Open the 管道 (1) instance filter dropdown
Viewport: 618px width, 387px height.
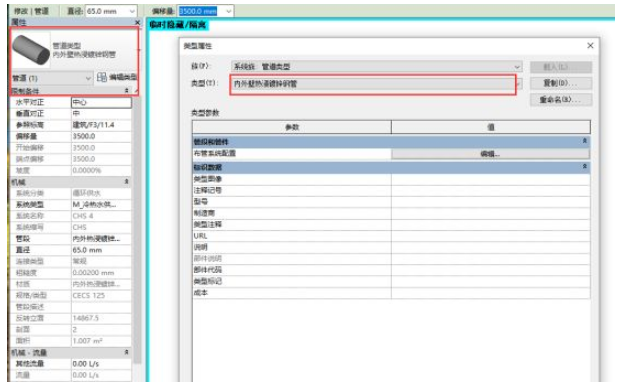coord(88,78)
